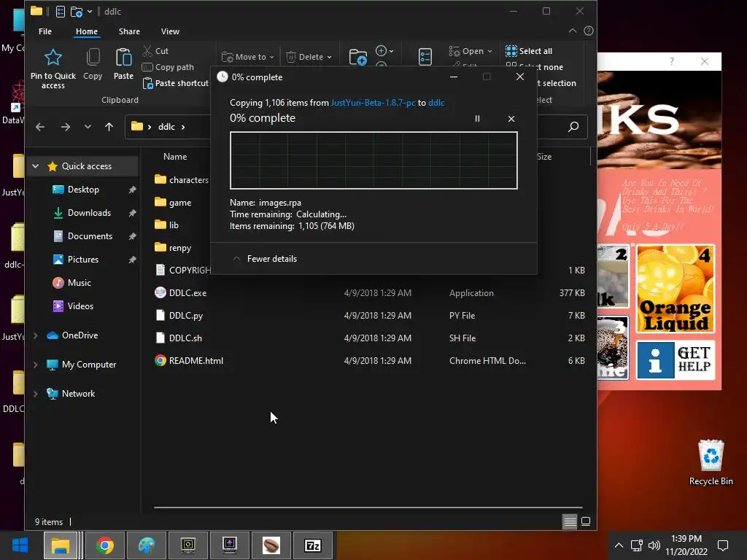
Task: Select Desktop in Quick access
Action: (x=83, y=190)
